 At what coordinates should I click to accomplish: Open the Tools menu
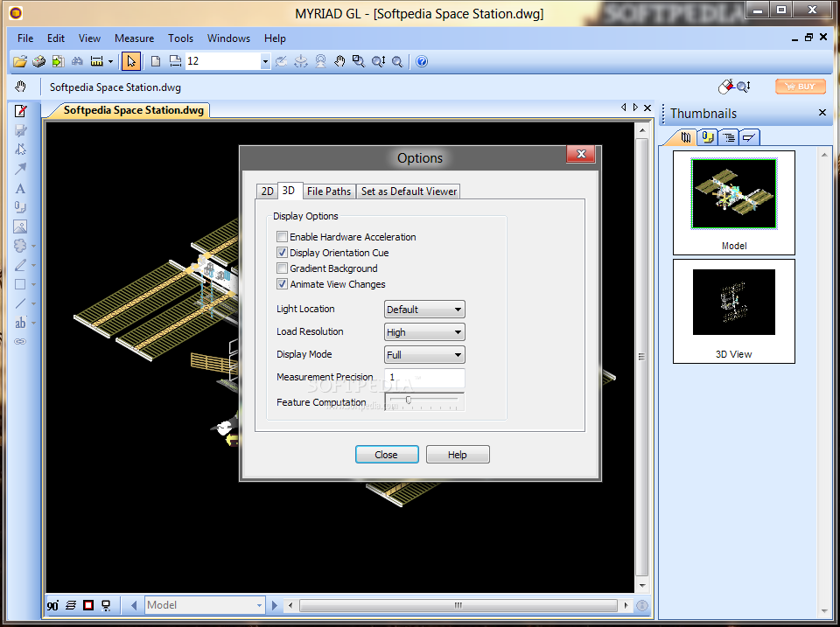point(180,38)
